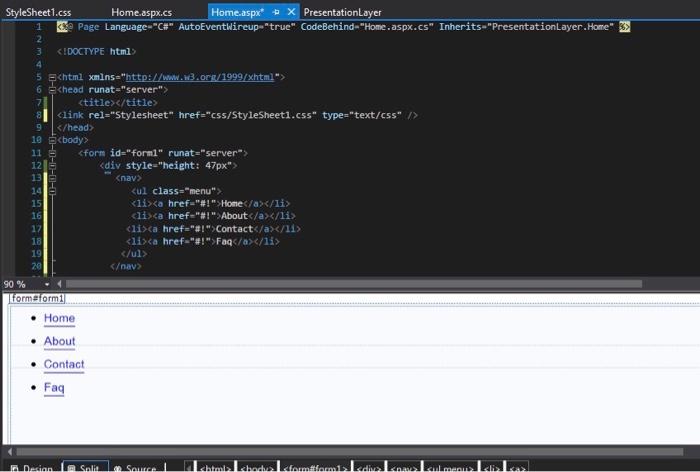Open the Home.aspx.cs tab

pos(141,12)
